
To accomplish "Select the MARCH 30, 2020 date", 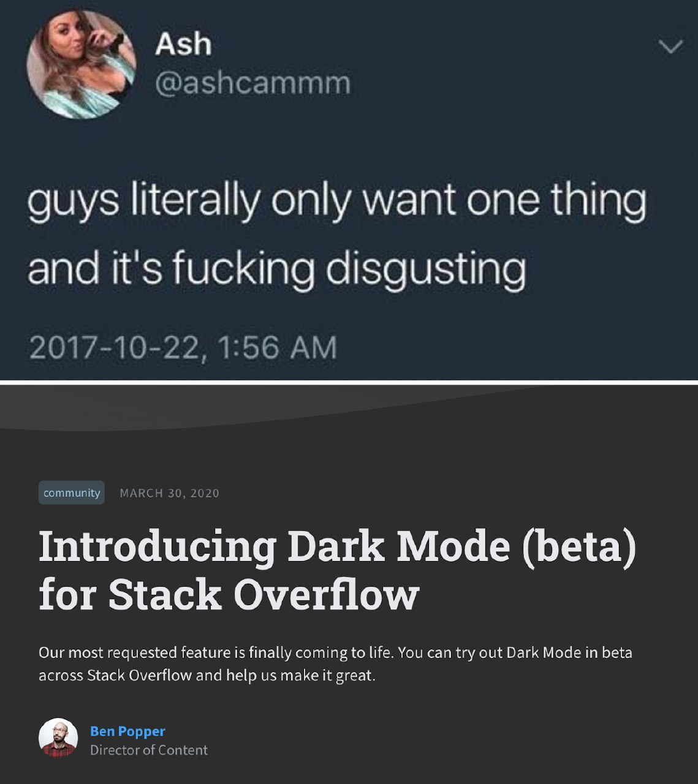I will [169, 493].
